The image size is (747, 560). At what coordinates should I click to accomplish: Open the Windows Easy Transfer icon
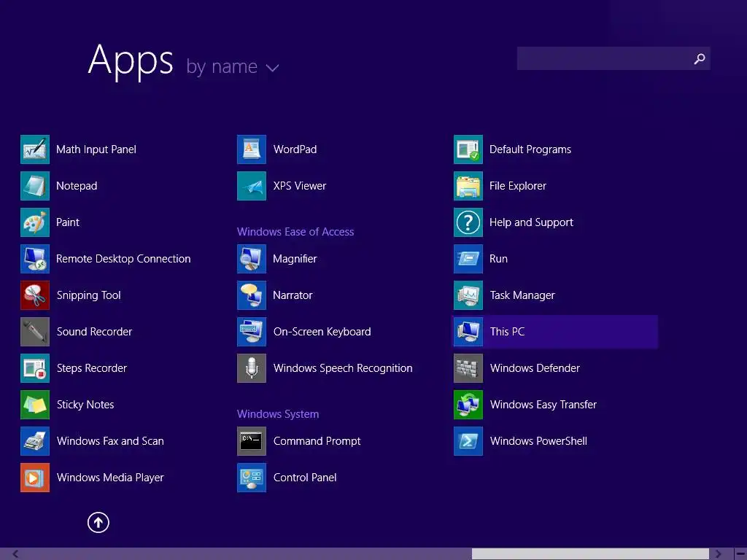[x=468, y=405]
